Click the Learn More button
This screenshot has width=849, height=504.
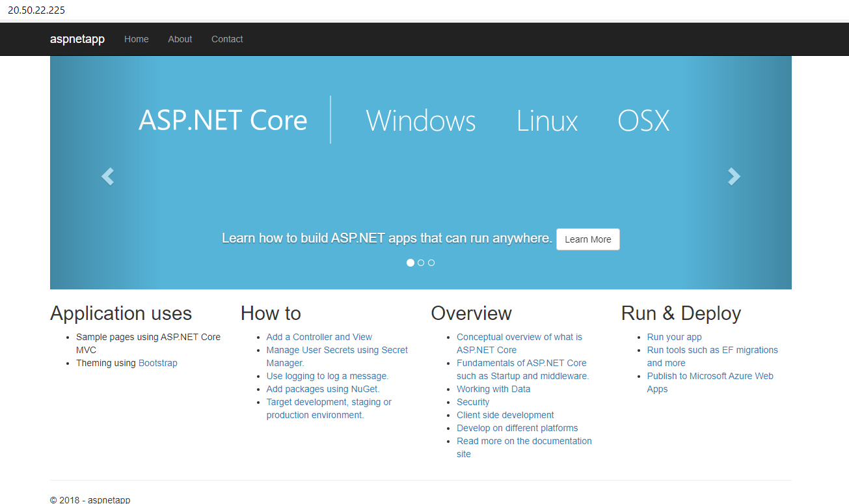pos(588,239)
